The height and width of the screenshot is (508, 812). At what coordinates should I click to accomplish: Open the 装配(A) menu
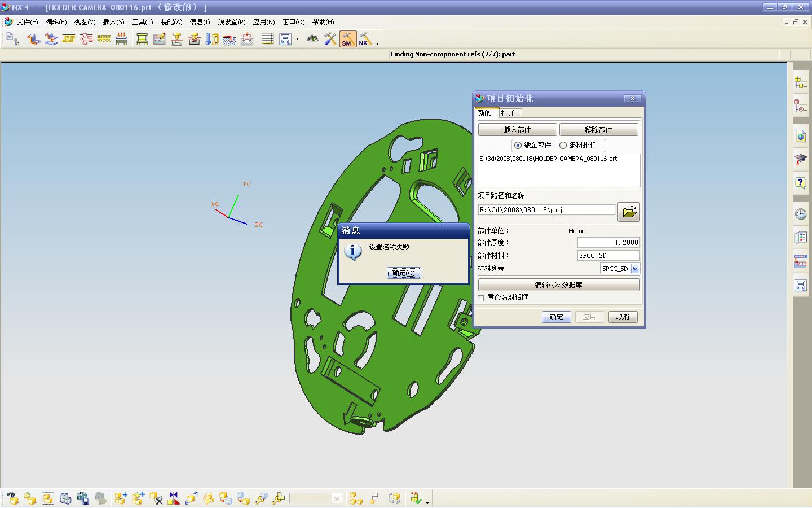point(171,22)
